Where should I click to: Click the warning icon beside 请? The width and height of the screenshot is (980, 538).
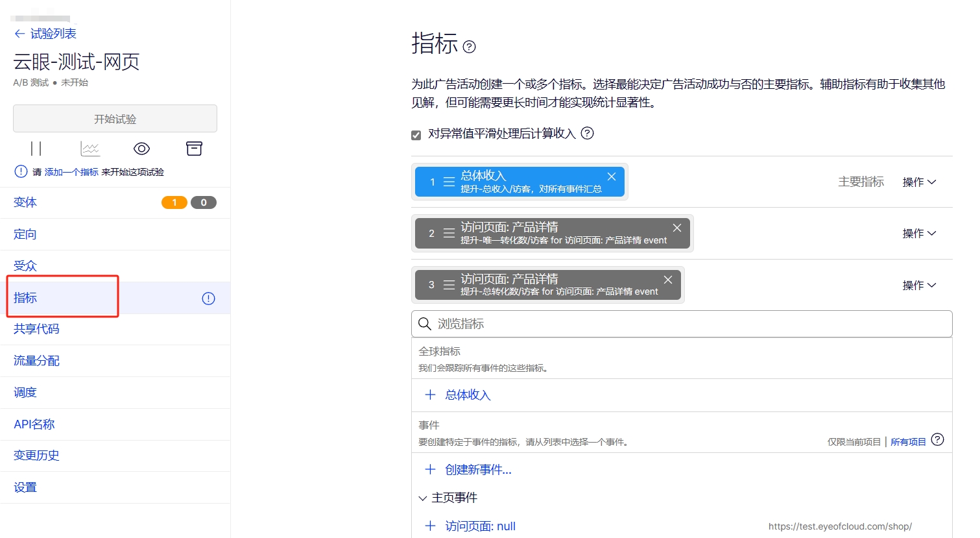(x=21, y=171)
